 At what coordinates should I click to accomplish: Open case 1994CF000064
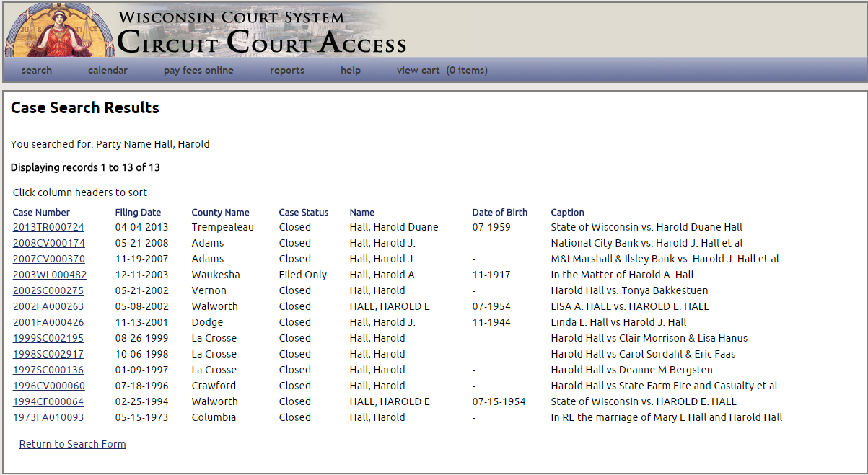tap(48, 401)
